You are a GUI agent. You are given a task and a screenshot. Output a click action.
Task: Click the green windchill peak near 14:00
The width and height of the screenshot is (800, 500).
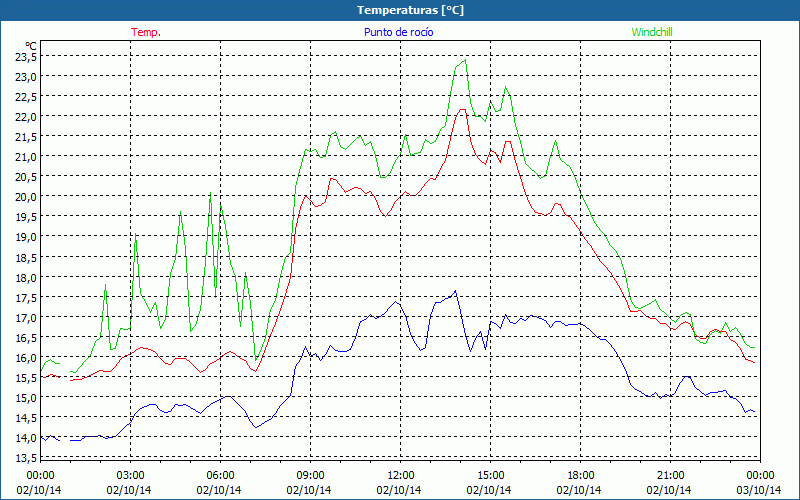click(x=465, y=60)
